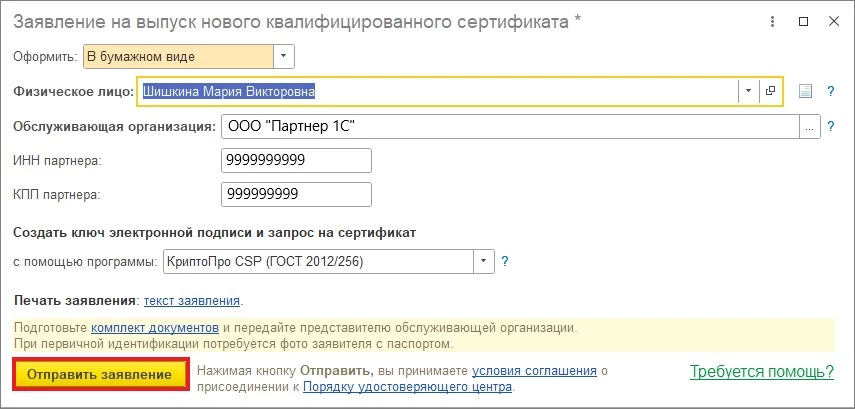This screenshot has width=855, height=409.
Task: Open the условия соглашения link
Action: pos(534,371)
